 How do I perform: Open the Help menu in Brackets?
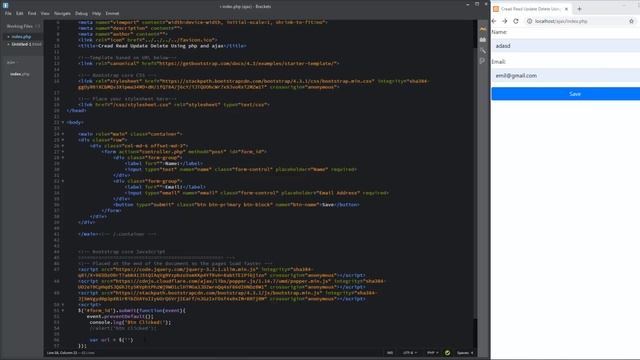(96, 13)
